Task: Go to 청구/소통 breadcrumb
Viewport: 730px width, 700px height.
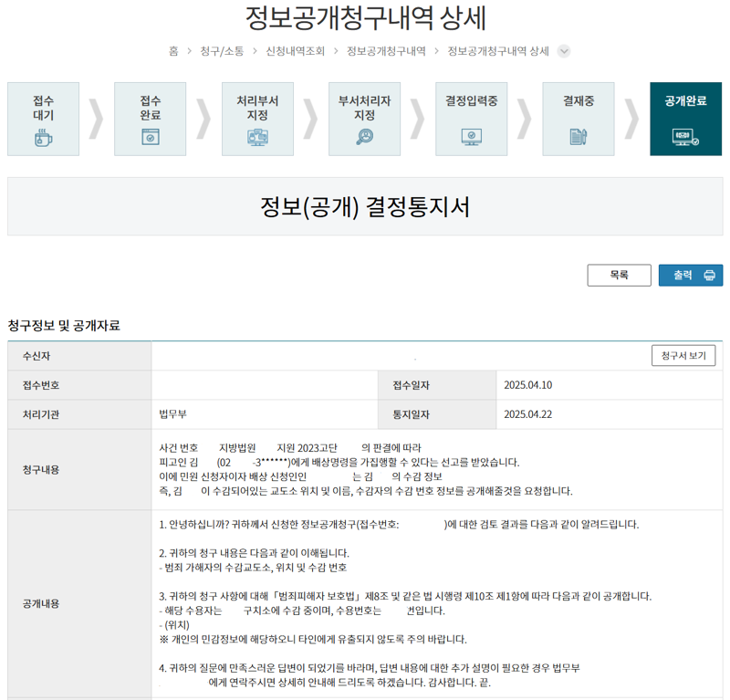Action: [x=222, y=51]
